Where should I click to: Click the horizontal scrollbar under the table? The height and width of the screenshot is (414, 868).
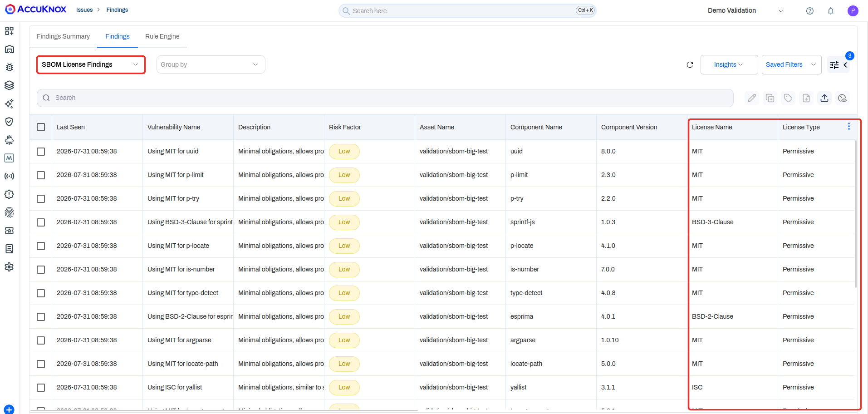224,410
